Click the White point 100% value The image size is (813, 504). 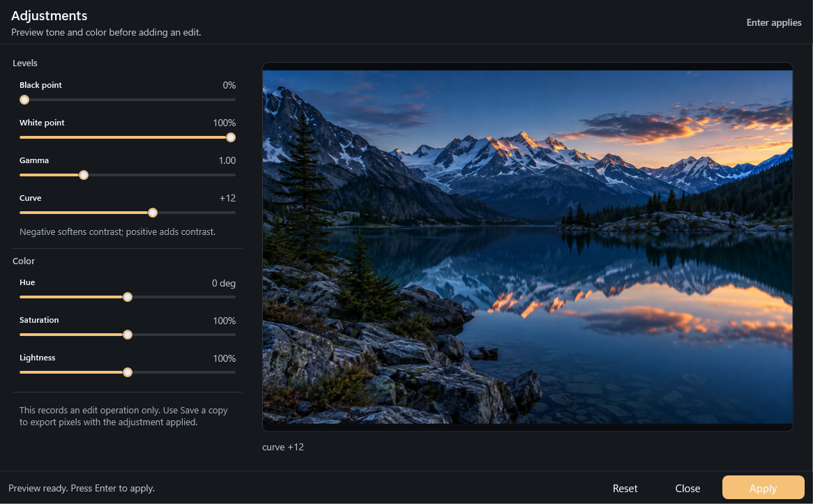tap(224, 123)
